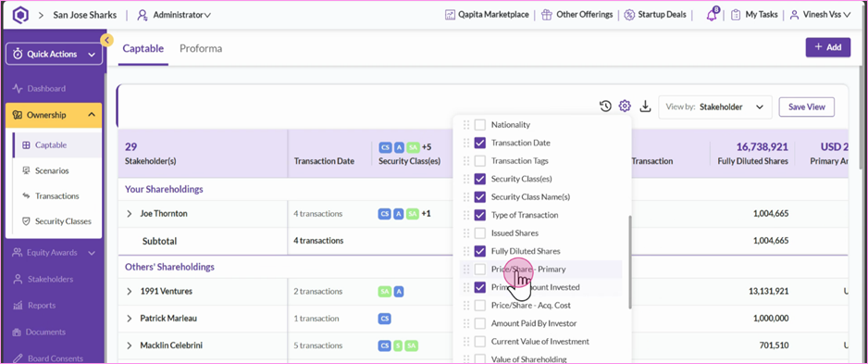The width and height of the screenshot is (868, 364).
Task: Click the Save View button
Action: tap(807, 107)
